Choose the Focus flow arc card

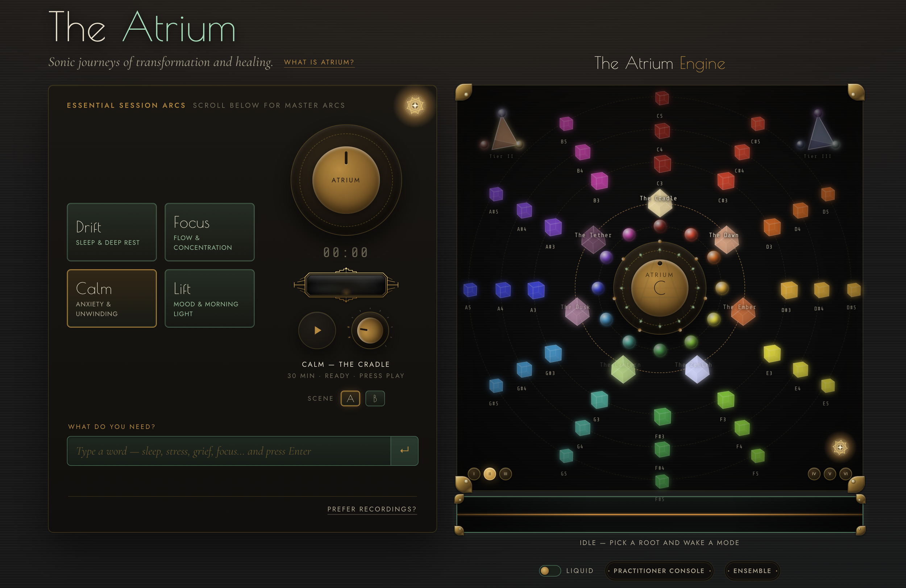(x=209, y=232)
